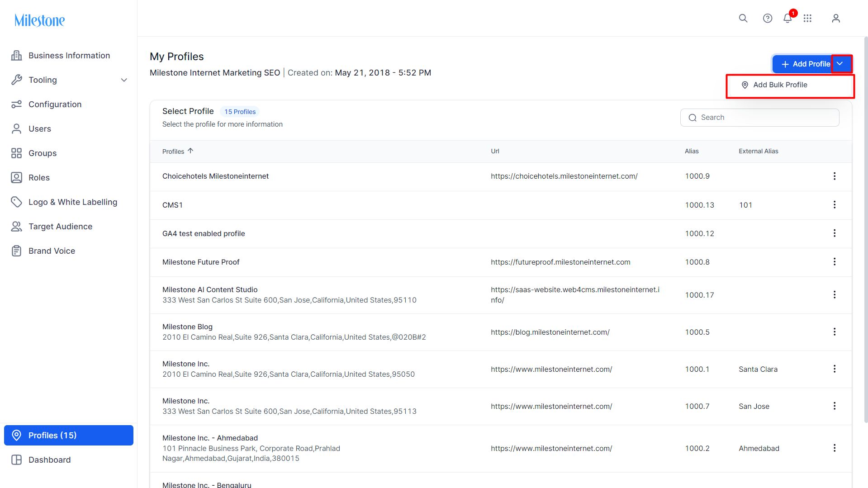Click the Alias column header
Screen dimensions: 868x488
(692, 151)
